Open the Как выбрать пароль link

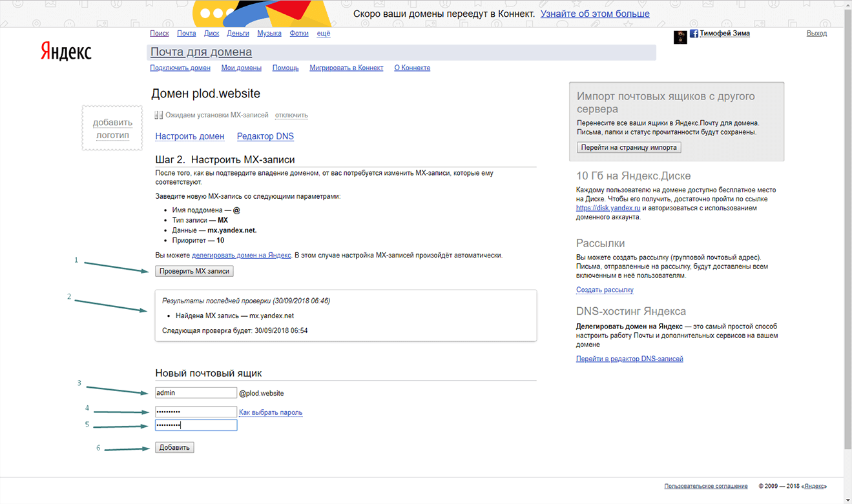coord(271,412)
